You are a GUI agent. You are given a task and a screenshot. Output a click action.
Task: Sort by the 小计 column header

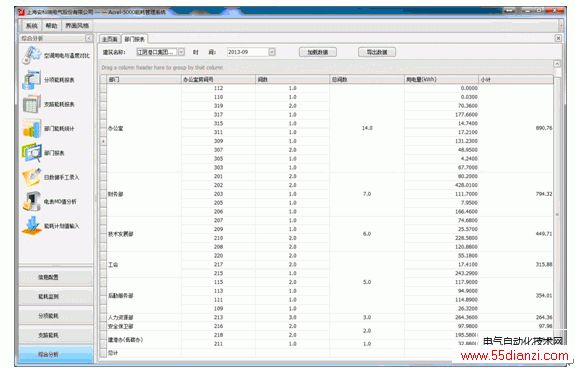(516, 79)
